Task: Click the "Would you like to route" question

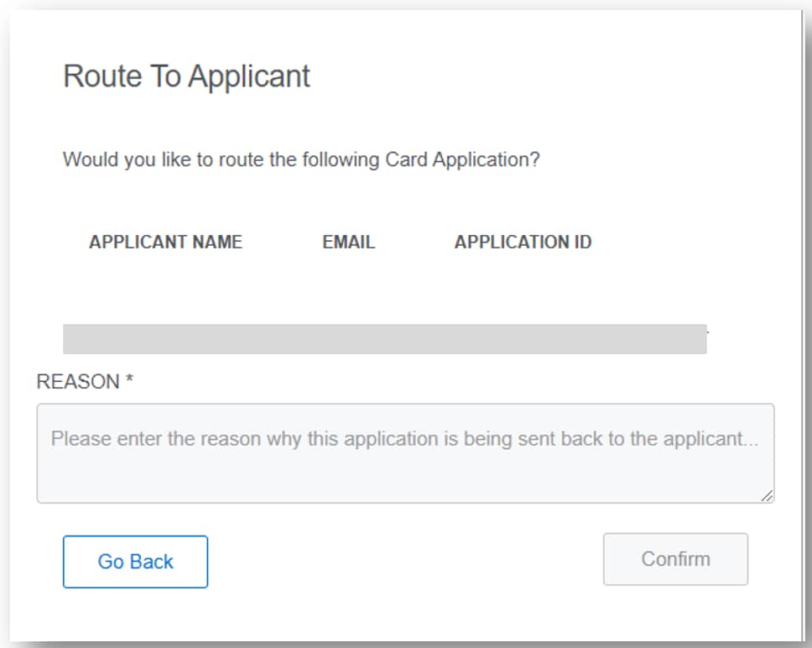Action: pos(301,159)
